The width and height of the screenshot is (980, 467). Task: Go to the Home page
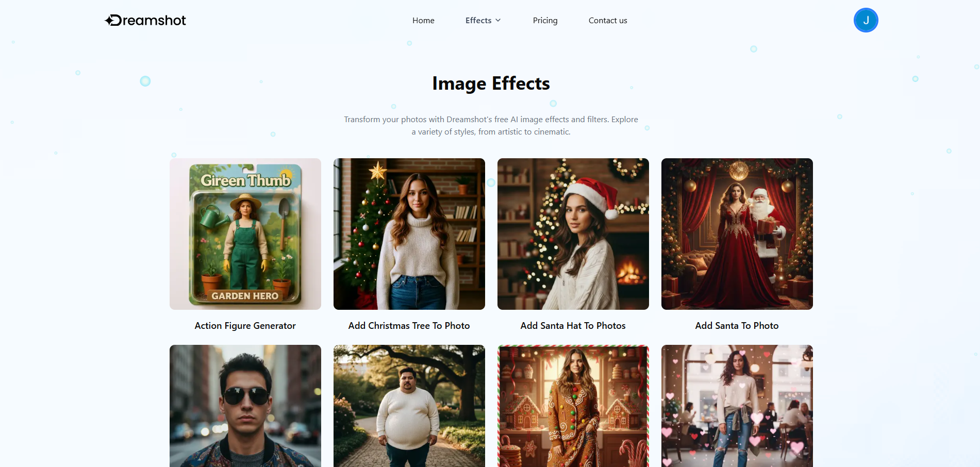[423, 21]
